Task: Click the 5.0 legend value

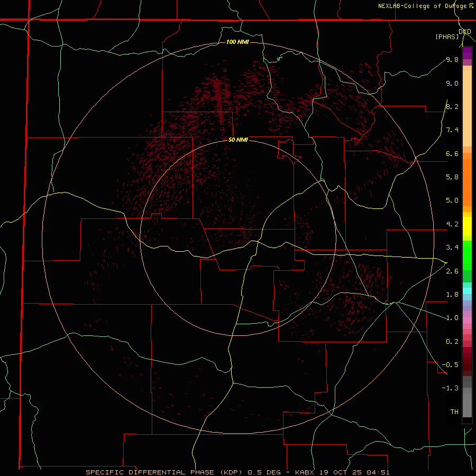Action: tap(452, 200)
